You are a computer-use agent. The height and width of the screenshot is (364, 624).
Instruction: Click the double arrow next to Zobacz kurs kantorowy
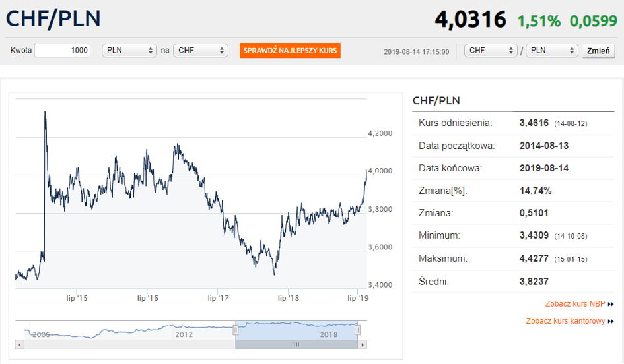pyautogui.click(x=611, y=321)
